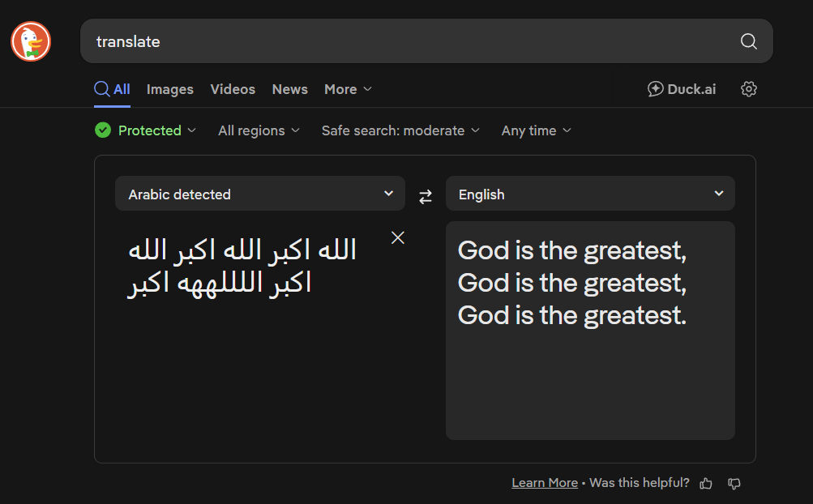The height and width of the screenshot is (504, 813).
Task: Click the English translation output text
Action: point(572,283)
